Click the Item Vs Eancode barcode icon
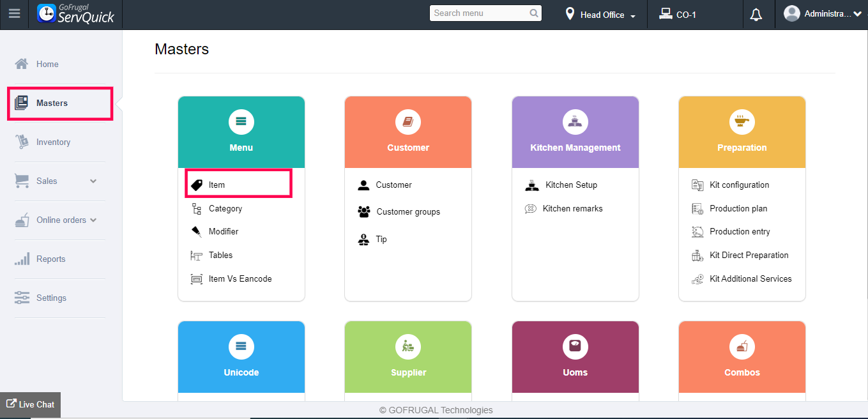The width and height of the screenshot is (868, 419). pyautogui.click(x=197, y=278)
